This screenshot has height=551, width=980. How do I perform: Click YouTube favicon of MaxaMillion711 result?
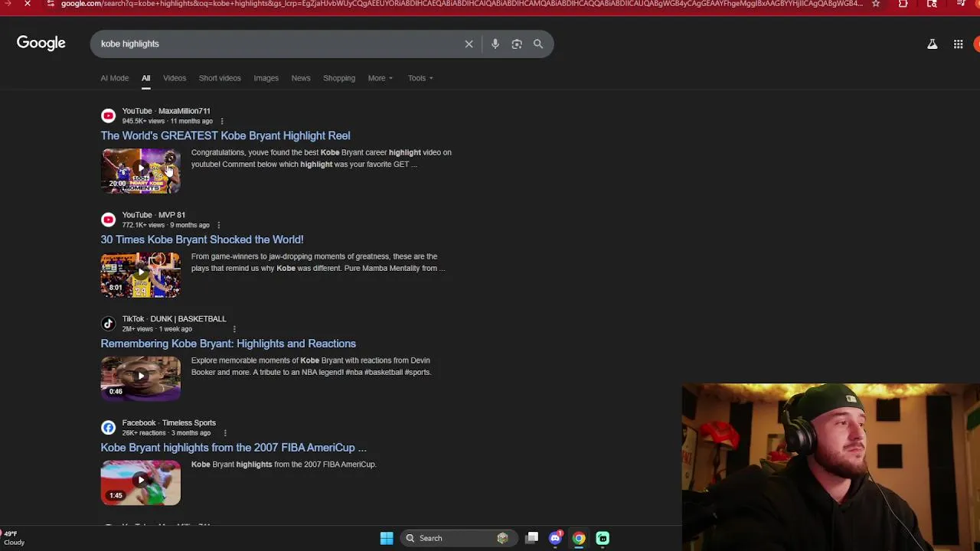108,116
